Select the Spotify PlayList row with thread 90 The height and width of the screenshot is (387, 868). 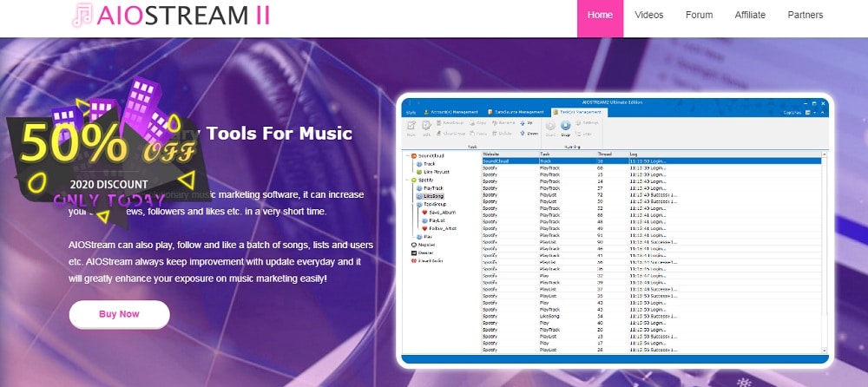coord(652,241)
